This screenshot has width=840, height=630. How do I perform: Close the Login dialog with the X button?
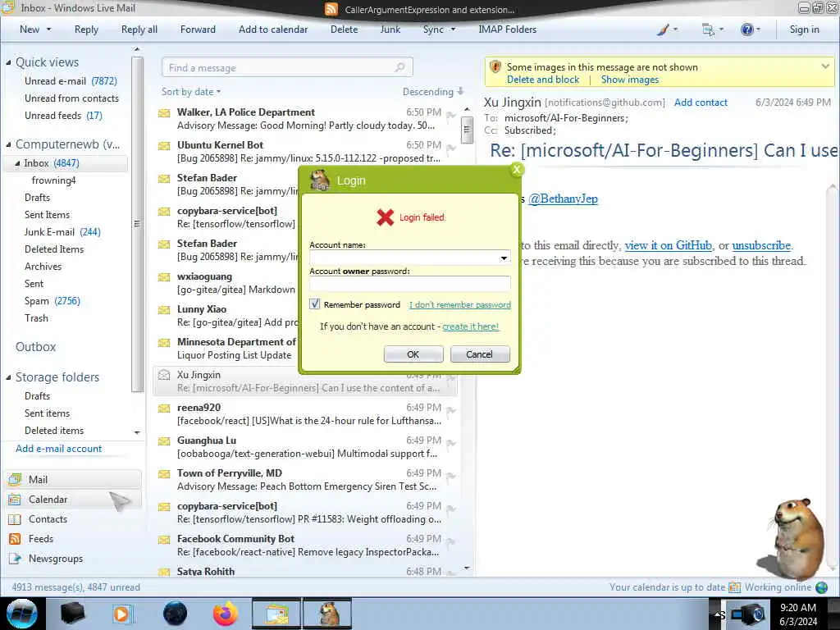pyautogui.click(x=517, y=170)
